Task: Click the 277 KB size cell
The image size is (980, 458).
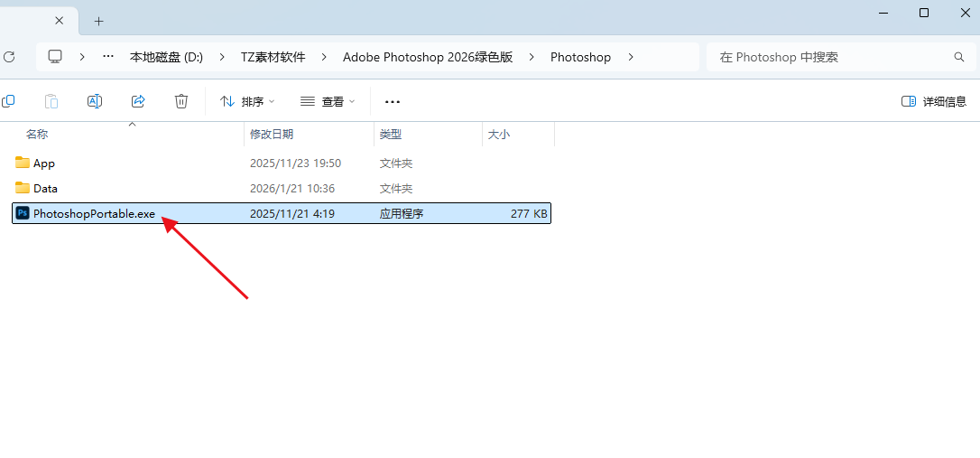Action: (x=529, y=213)
